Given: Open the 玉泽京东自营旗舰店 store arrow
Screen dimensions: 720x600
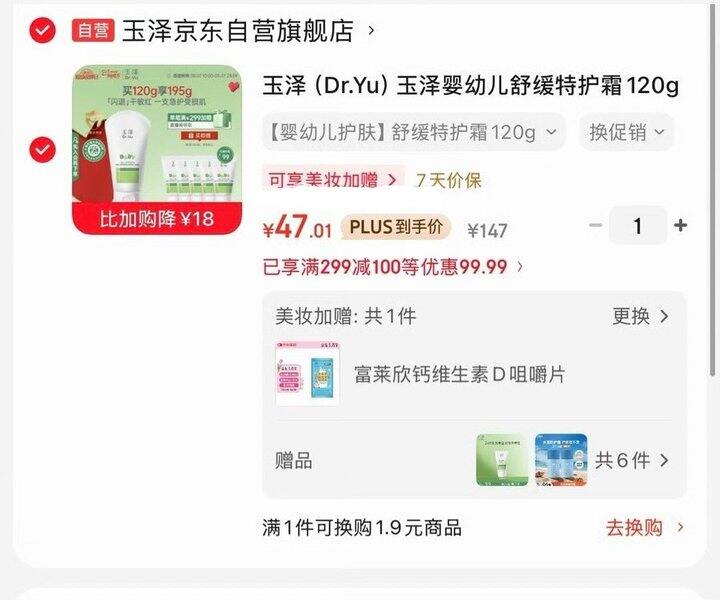Looking at the screenshot, I should pyautogui.click(x=371, y=31).
